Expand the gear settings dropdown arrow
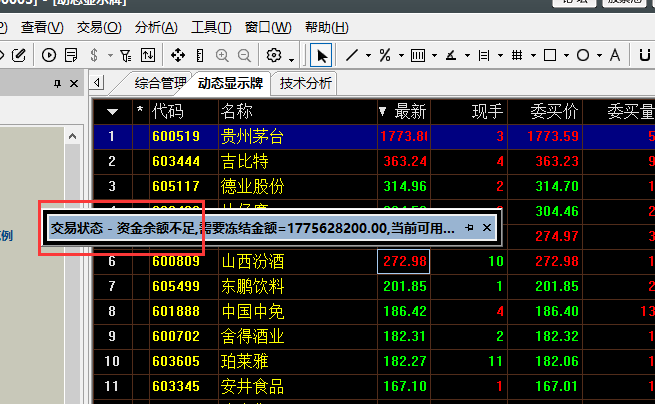Image resolution: width=655 pixels, height=404 pixels. (292, 60)
